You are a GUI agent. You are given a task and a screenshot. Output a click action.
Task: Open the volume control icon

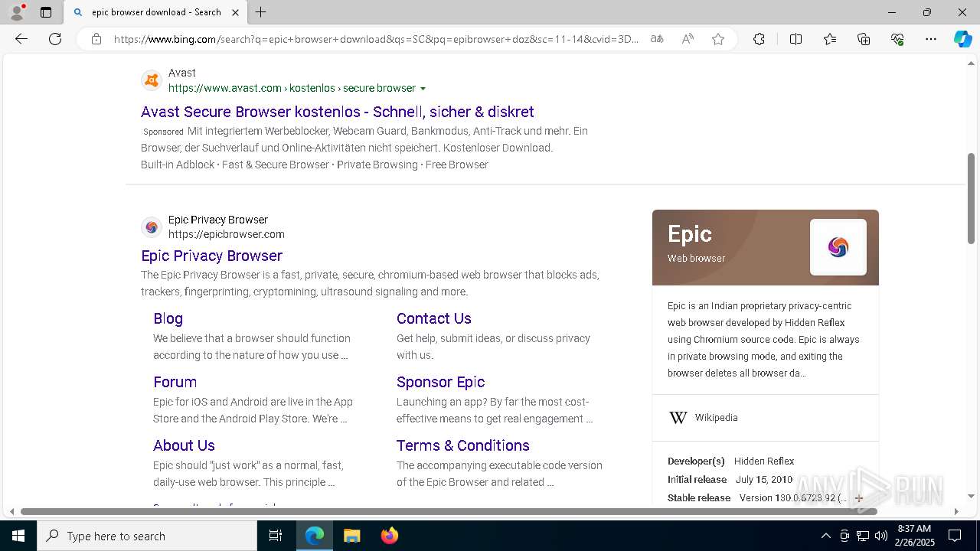click(x=880, y=536)
